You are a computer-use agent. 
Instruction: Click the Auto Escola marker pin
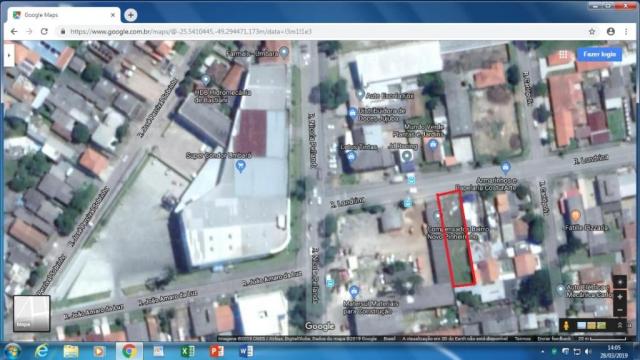tap(360, 95)
